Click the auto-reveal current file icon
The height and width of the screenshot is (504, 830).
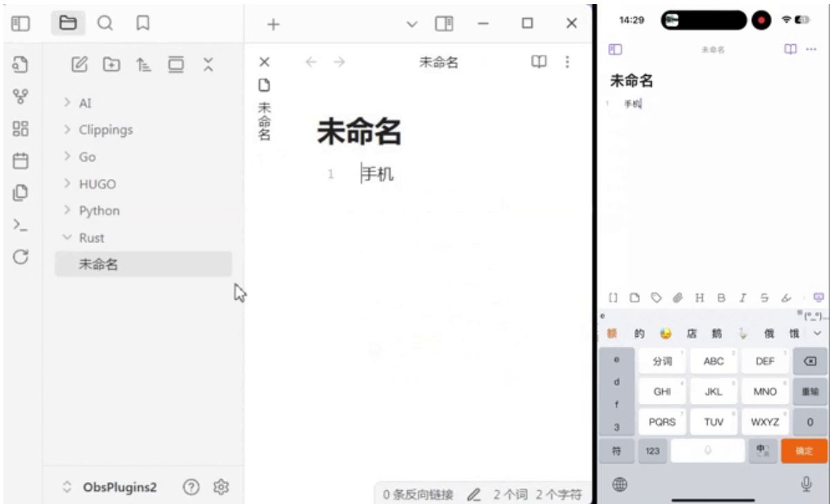(176, 65)
